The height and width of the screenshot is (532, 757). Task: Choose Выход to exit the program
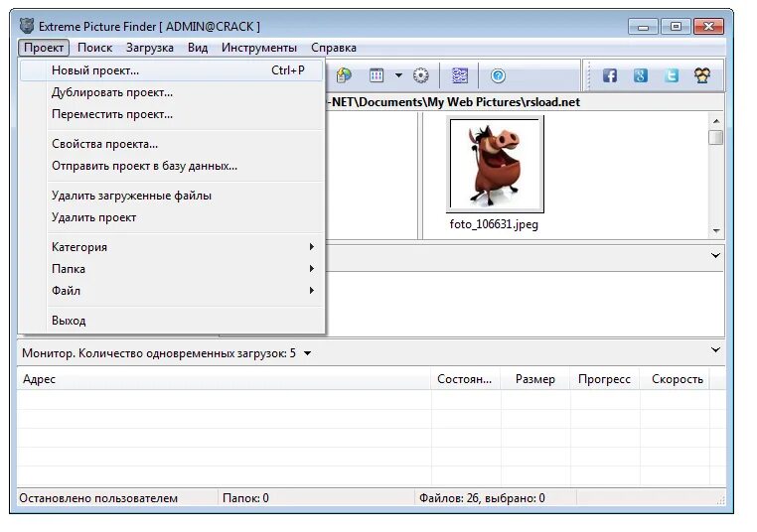171,321
